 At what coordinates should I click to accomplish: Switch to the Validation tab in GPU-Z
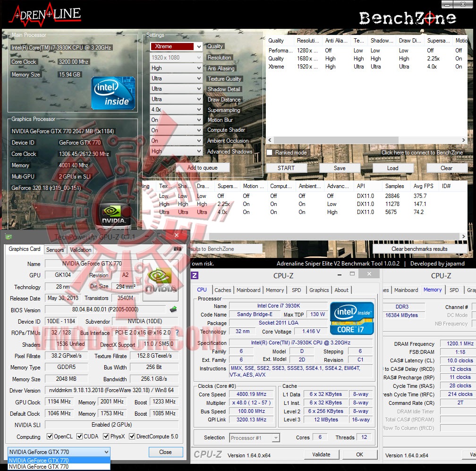click(80, 250)
